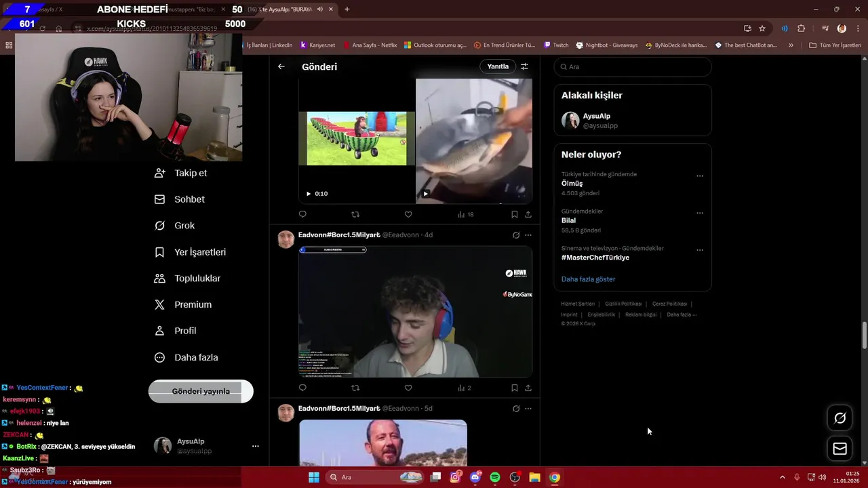Focus the Ara search box on X
Image resolution: width=868 pixels, height=488 pixels.
[x=633, y=66]
